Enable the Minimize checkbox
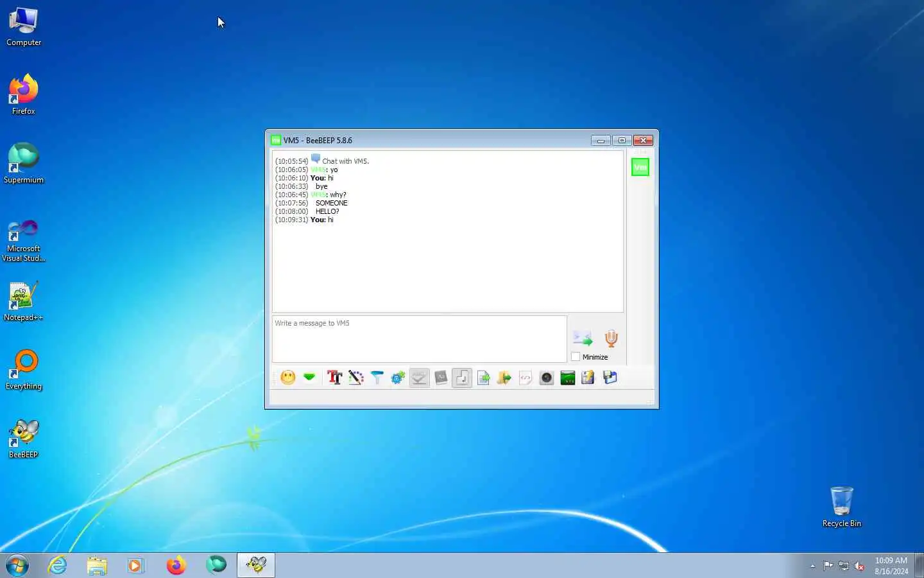Viewport: 924px width, 578px height. (x=576, y=357)
